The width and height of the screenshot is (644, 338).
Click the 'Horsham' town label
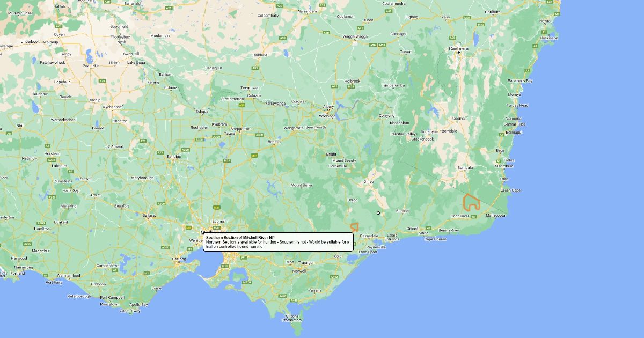(52, 153)
